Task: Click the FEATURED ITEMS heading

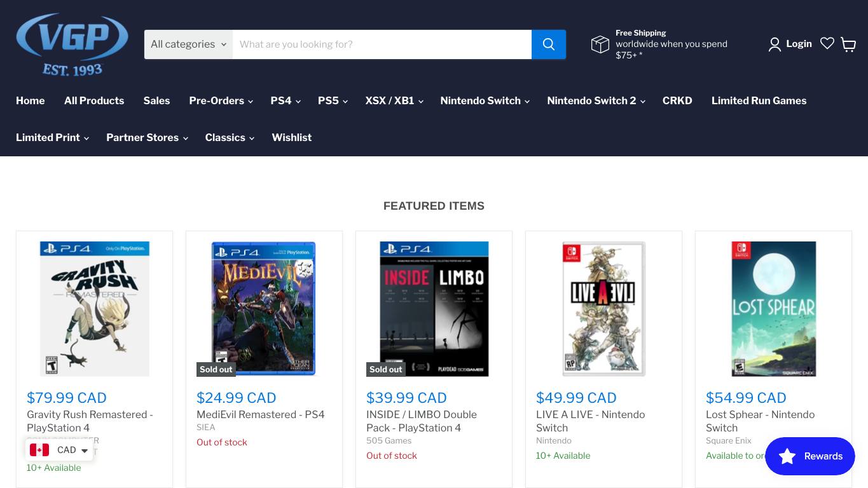Action: (x=434, y=206)
